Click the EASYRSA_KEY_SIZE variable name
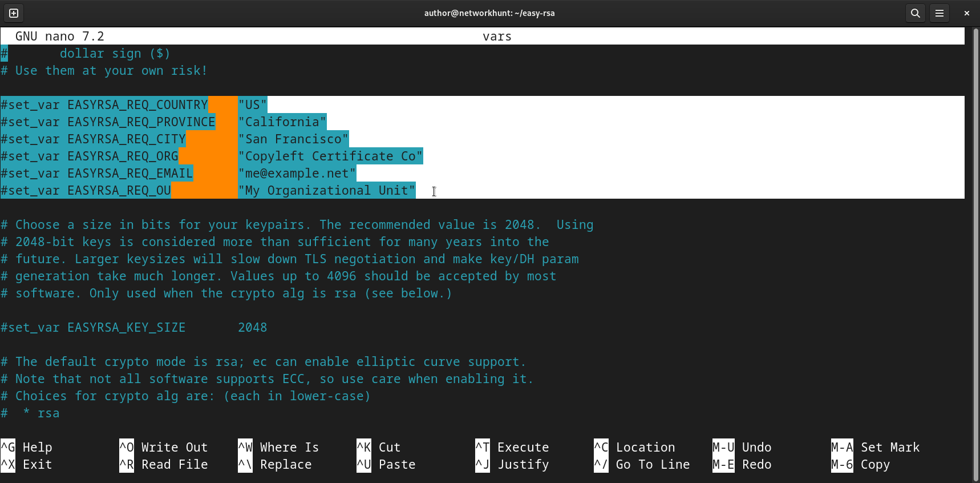This screenshot has height=483, width=980. click(x=127, y=328)
